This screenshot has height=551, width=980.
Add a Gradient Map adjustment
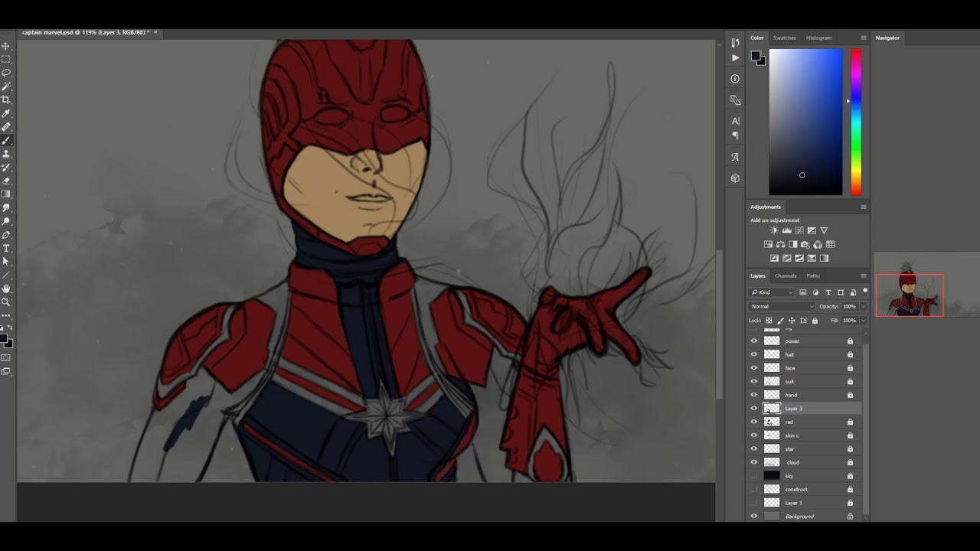tap(824, 258)
